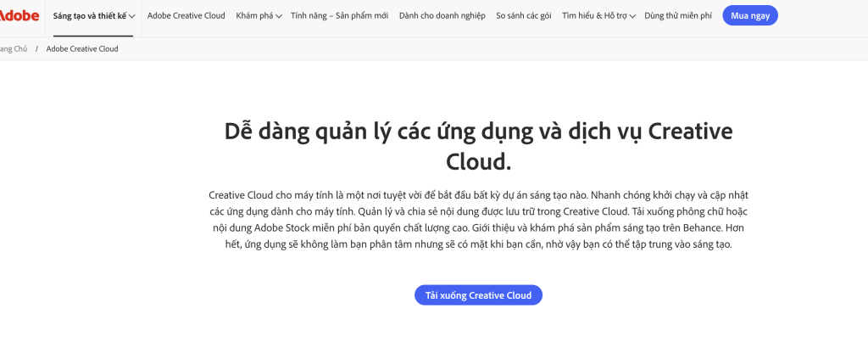Screen dimensions: 868x342
Task: Select Dùng thử miễn phí link
Action: [x=678, y=15]
